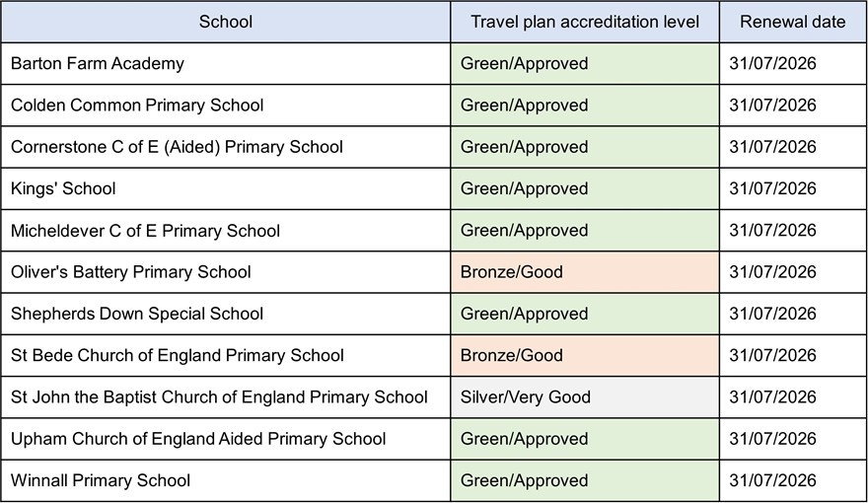Image resolution: width=868 pixels, height=503 pixels.
Task: Click Oliver's Battery Primary School name
Action: 131,272
